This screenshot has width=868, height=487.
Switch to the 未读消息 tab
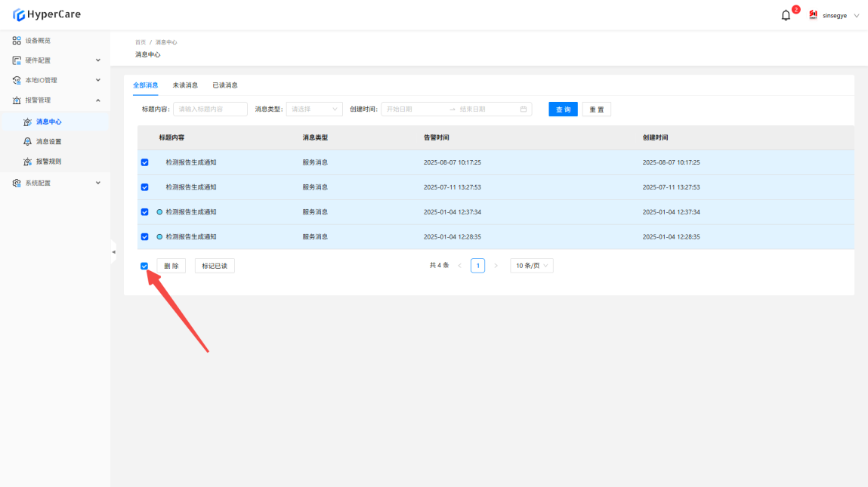185,85
